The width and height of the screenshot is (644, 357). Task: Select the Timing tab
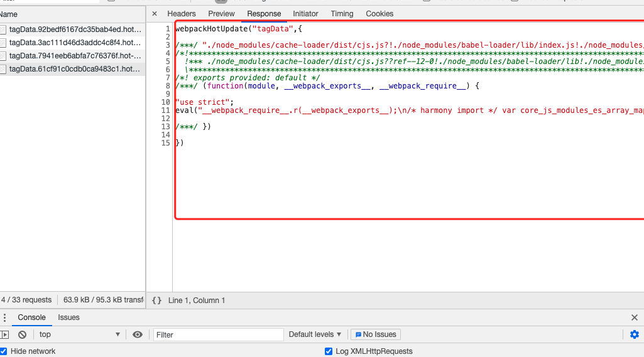pos(342,14)
